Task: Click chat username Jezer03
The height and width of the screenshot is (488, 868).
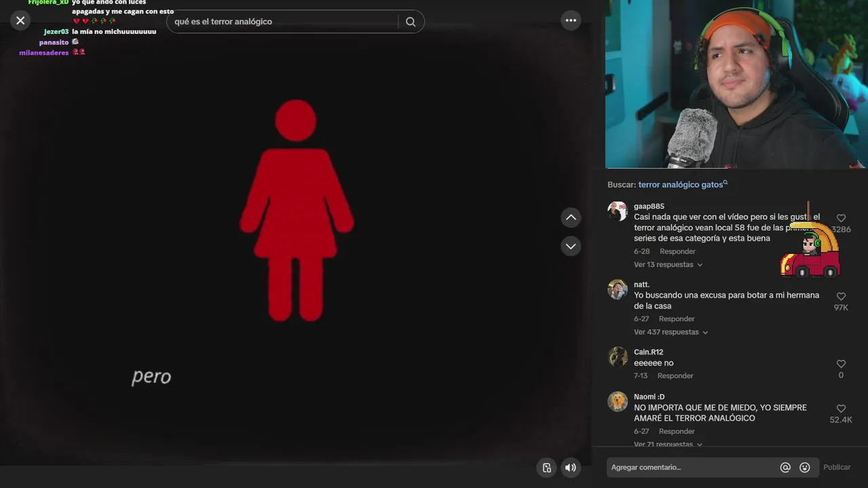Action: tap(56, 32)
